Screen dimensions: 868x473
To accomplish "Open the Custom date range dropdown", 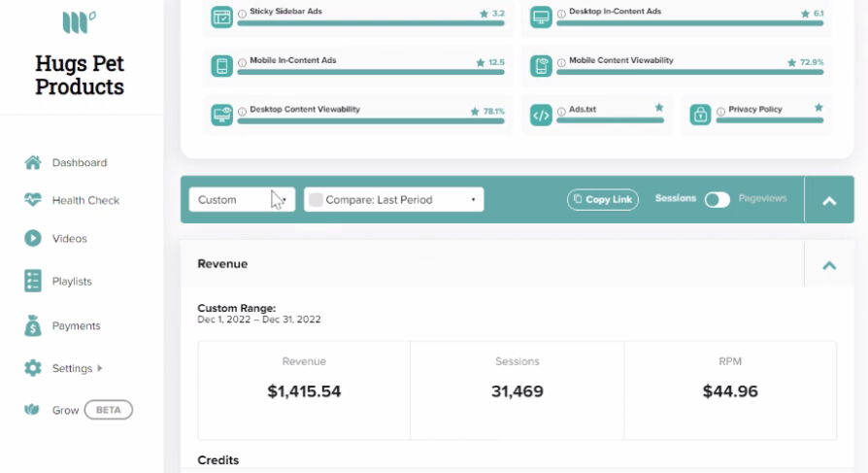I will [242, 200].
